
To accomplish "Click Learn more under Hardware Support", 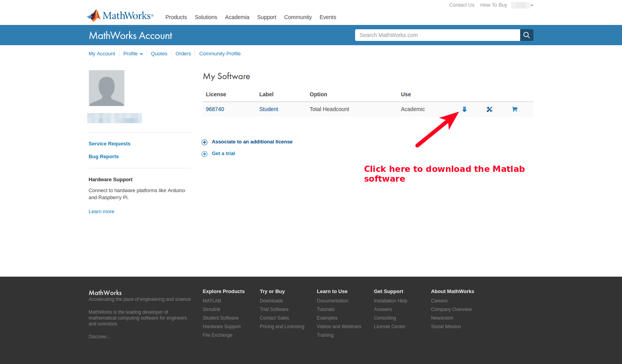I will tap(101, 212).
